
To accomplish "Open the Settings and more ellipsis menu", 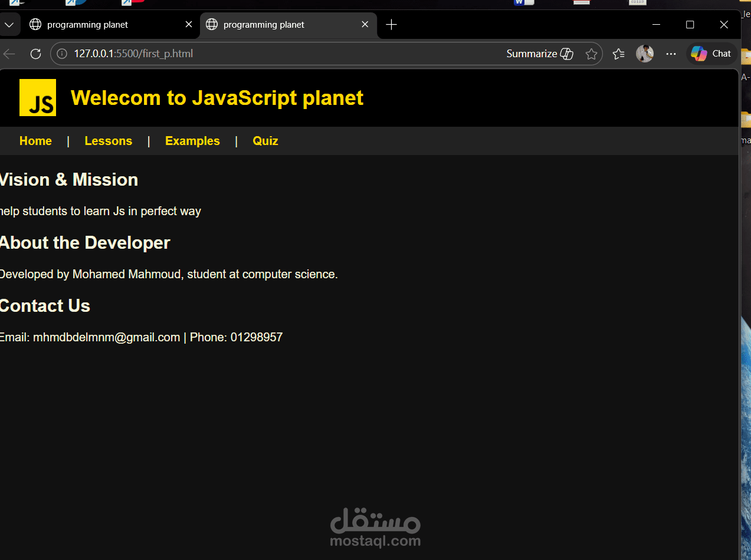I will click(671, 53).
